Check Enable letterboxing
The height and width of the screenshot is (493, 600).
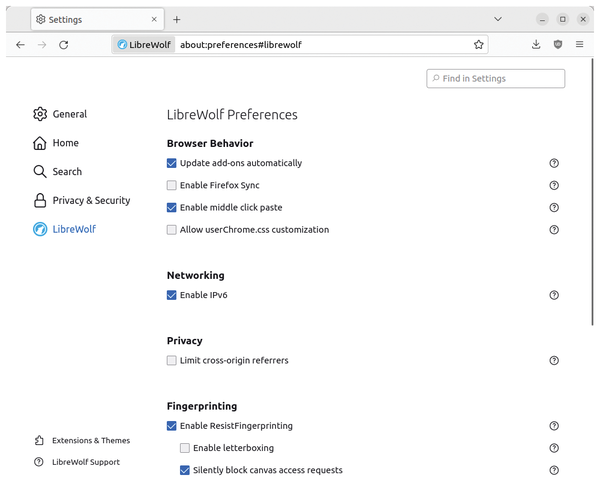tap(184, 448)
